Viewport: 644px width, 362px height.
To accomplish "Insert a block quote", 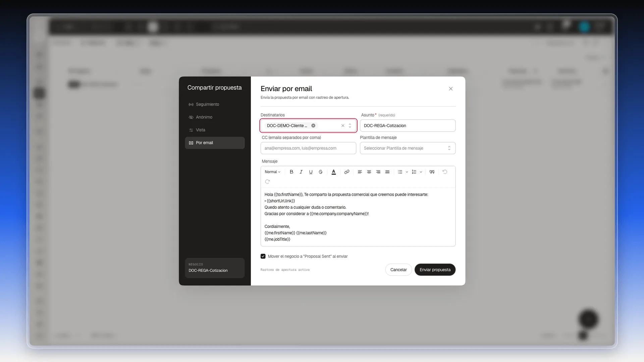I will 432,172.
